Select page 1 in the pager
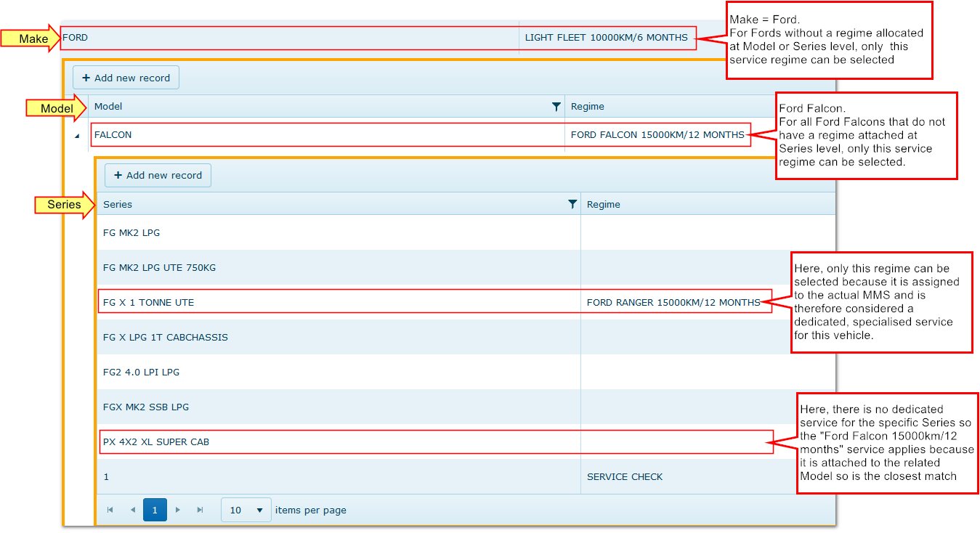The width and height of the screenshot is (980, 533). (x=155, y=510)
